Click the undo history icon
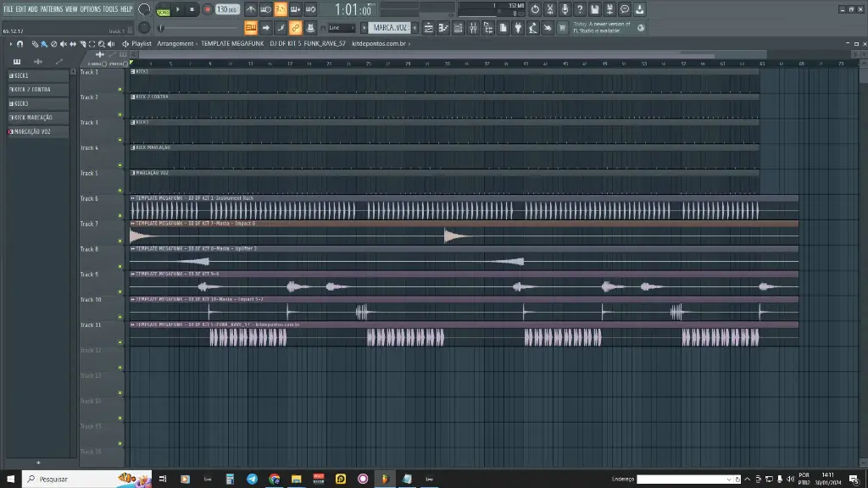The image size is (868, 488). (x=535, y=9)
